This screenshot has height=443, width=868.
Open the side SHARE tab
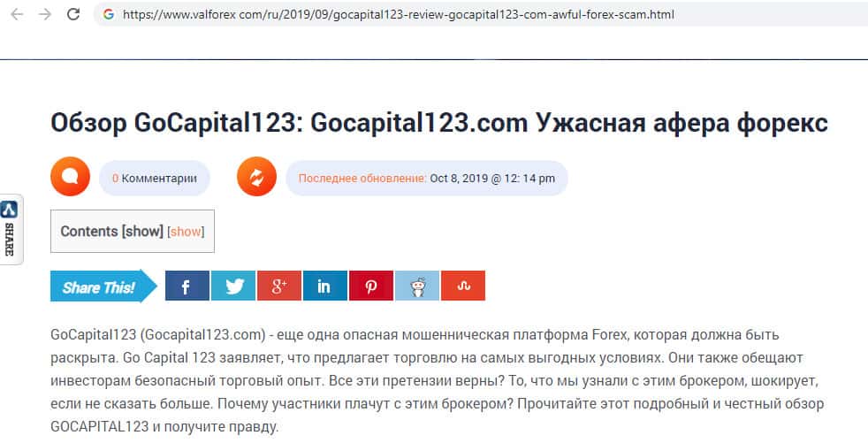10,229
